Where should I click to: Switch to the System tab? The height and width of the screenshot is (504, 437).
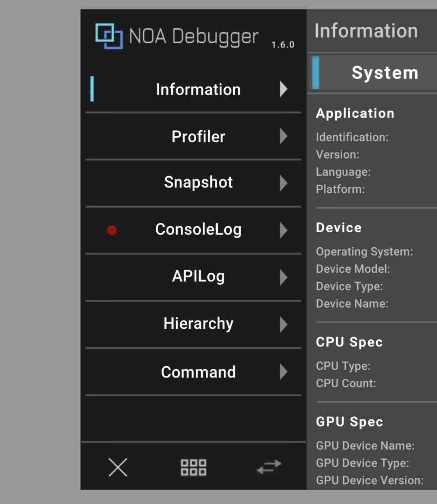coord(374,73)
